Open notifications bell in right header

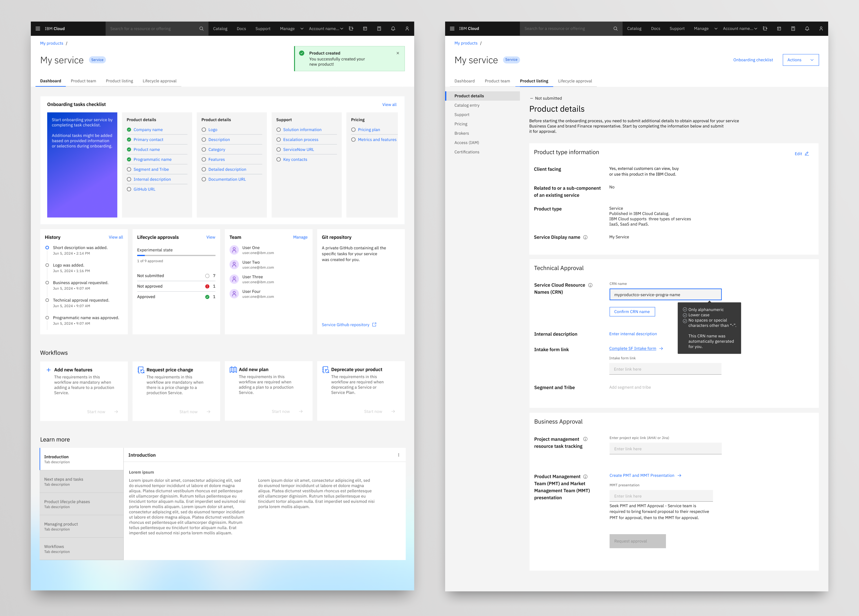click(807, 28)
